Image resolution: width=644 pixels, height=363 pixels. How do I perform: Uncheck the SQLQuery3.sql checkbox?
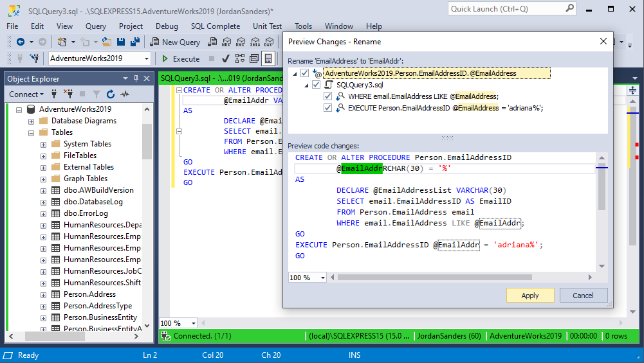click(316, 85)
